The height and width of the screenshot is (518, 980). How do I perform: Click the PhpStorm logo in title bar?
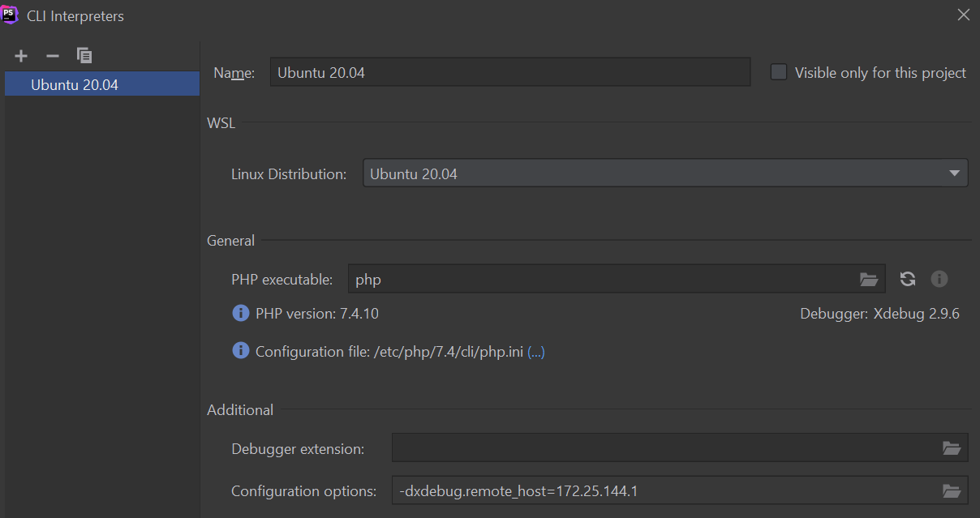click(x=11, y=15)
